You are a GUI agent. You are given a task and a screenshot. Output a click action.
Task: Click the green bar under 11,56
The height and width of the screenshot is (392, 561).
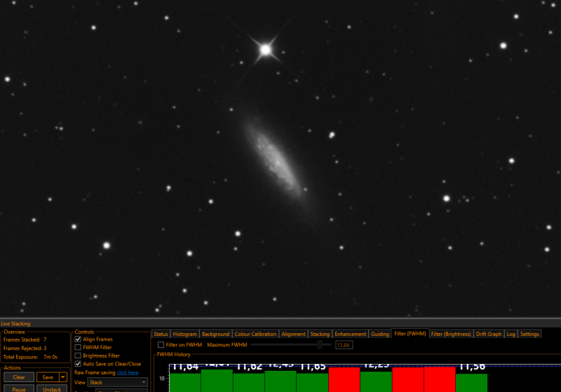point(471,383)
